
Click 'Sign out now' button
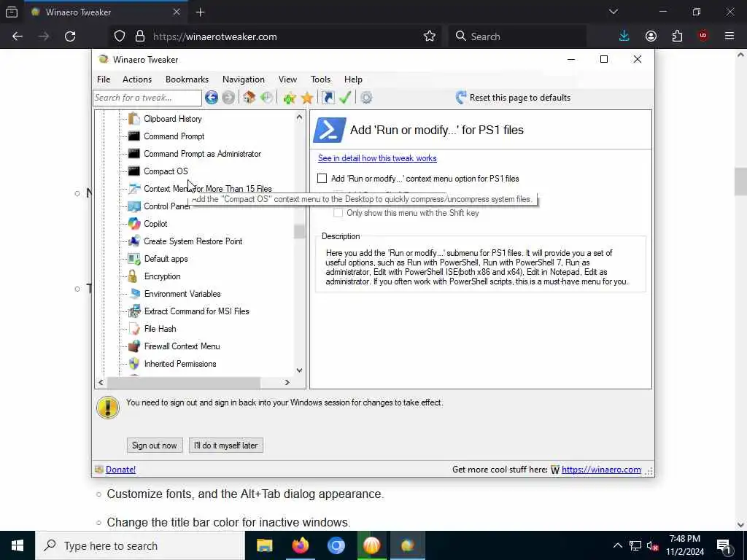[155, 446]
